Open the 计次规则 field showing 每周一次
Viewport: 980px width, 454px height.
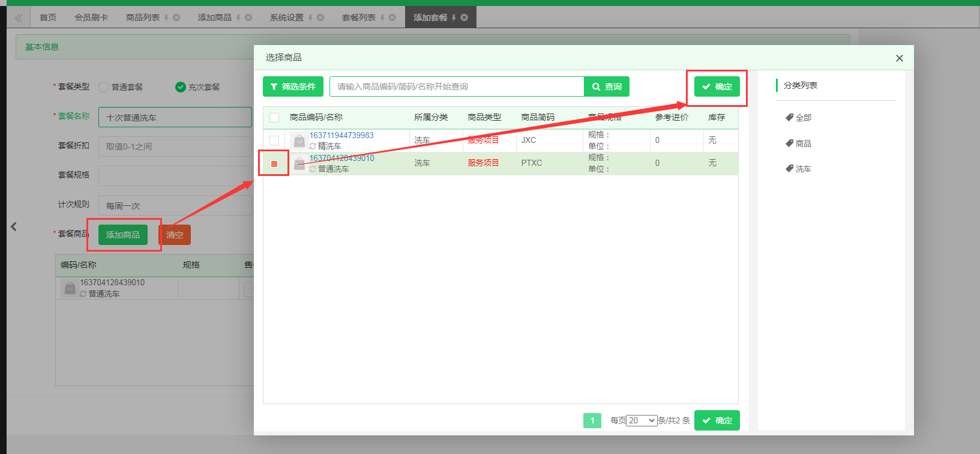(x=175, y=205)
